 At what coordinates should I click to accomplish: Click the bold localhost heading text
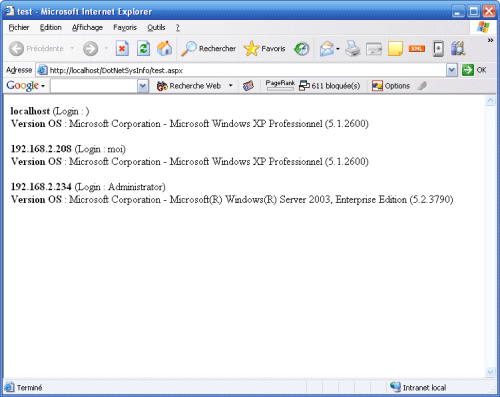[30, 111]
